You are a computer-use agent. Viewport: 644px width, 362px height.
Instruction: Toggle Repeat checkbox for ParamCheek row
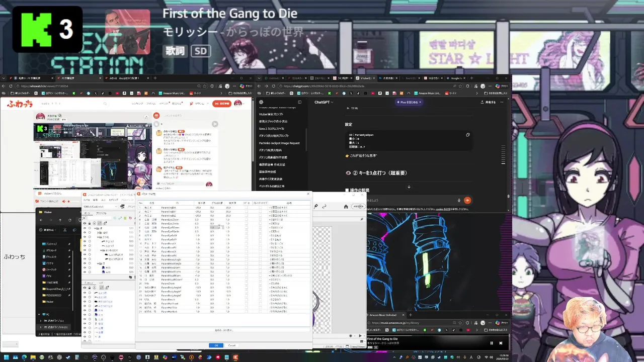coord(247,284)
